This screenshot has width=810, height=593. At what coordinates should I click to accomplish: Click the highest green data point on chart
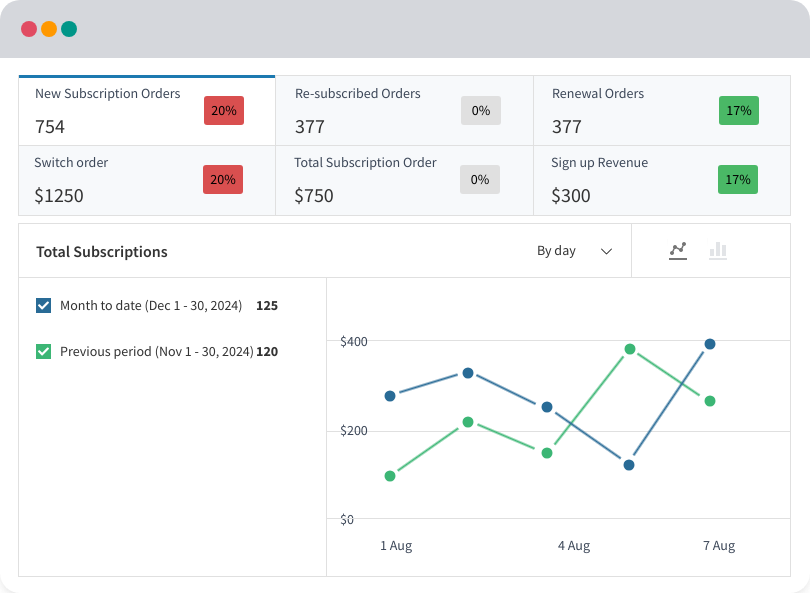click(630, 349)
